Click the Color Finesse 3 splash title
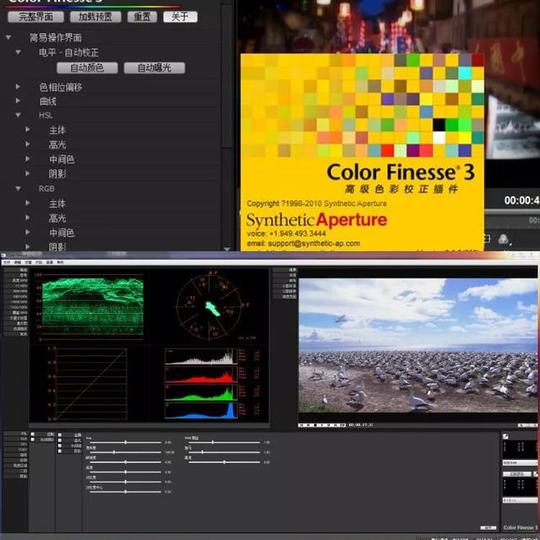540x540 pixels. pyautogui.click(x=401, y=173)
